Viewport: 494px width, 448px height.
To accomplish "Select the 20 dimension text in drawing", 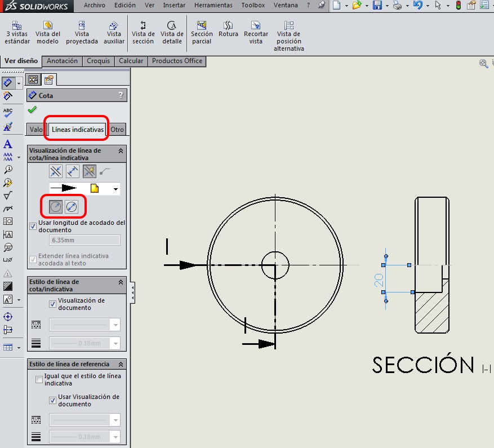I will click(x=379, y=280).
